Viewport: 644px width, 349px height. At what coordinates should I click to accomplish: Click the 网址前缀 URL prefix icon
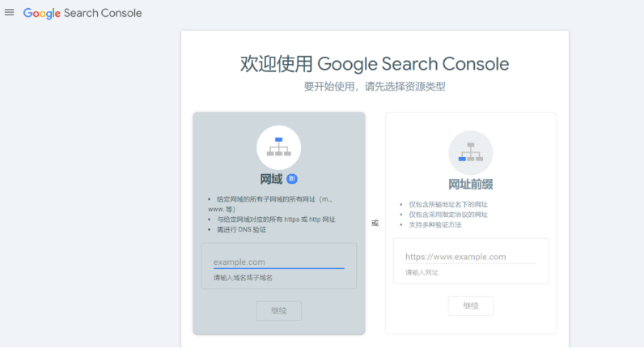pos(471,153)
